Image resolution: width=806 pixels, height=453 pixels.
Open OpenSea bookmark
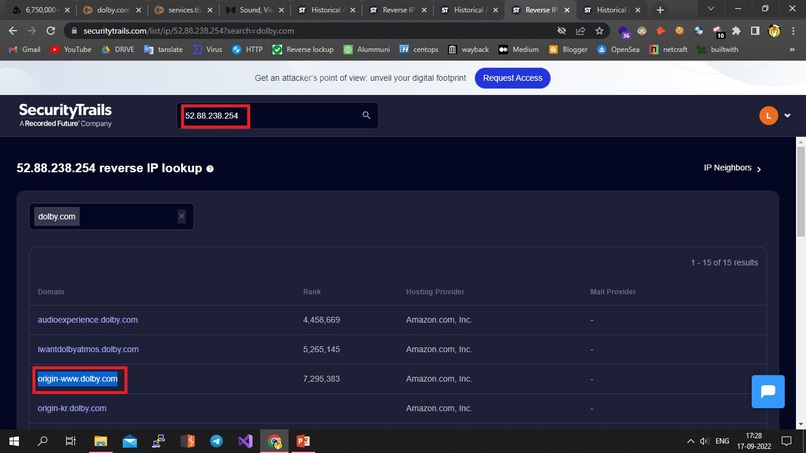618,49
